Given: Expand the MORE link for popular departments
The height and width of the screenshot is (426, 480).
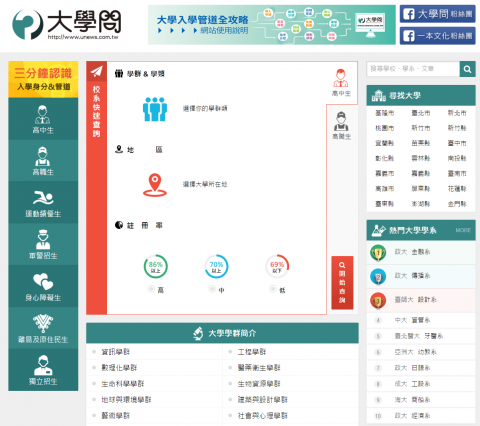Looking at the screenshot, I should click(463, 230).
